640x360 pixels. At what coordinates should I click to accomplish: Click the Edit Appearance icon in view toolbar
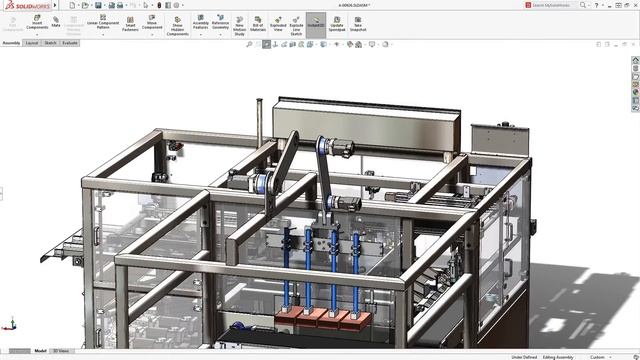click(350, 44)
